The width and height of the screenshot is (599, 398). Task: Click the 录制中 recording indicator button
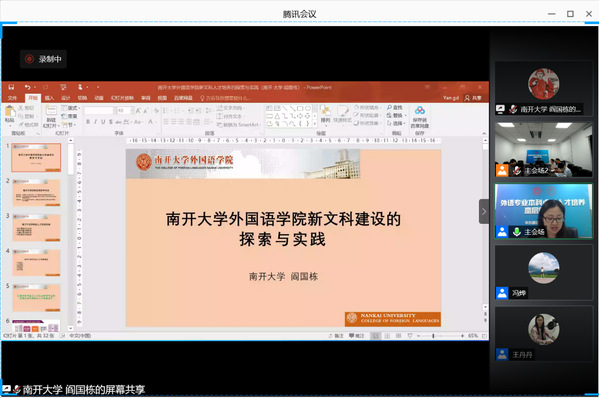[x=43, y=59]
